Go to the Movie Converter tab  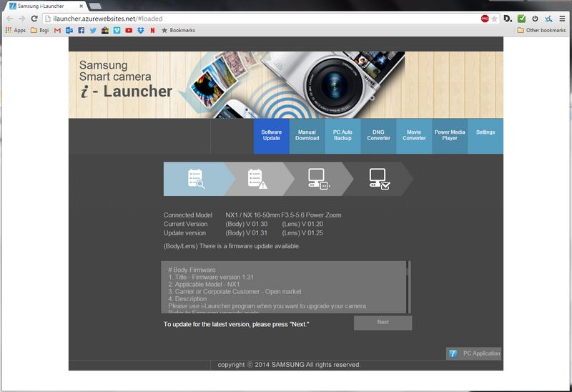pos(414,135)
